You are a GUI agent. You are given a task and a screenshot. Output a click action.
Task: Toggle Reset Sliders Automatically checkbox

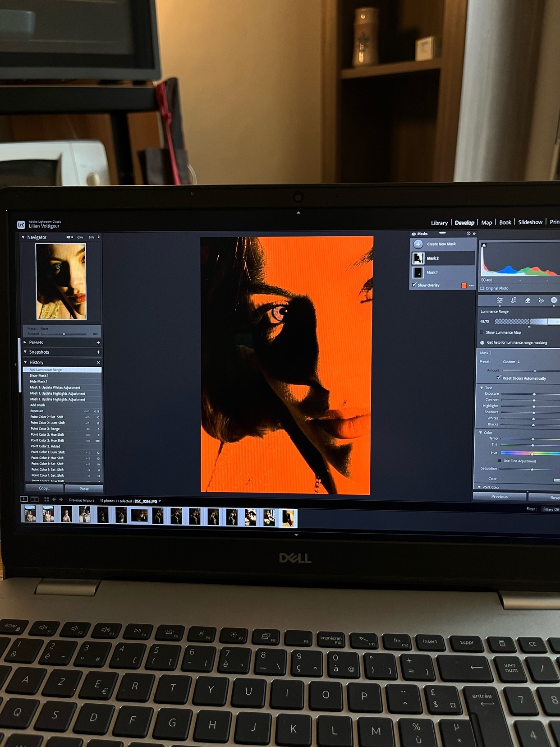coord(499,378)
